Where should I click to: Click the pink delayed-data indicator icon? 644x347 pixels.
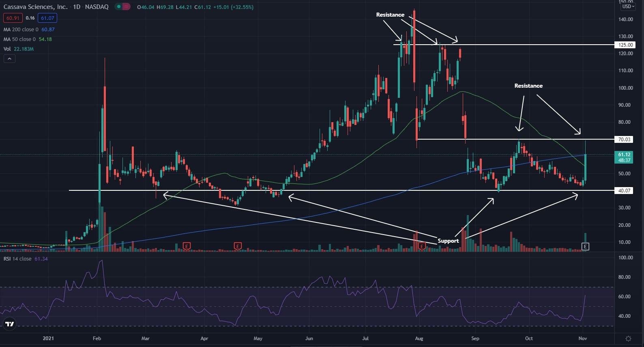pyautogui.click(x=127, y=7)
